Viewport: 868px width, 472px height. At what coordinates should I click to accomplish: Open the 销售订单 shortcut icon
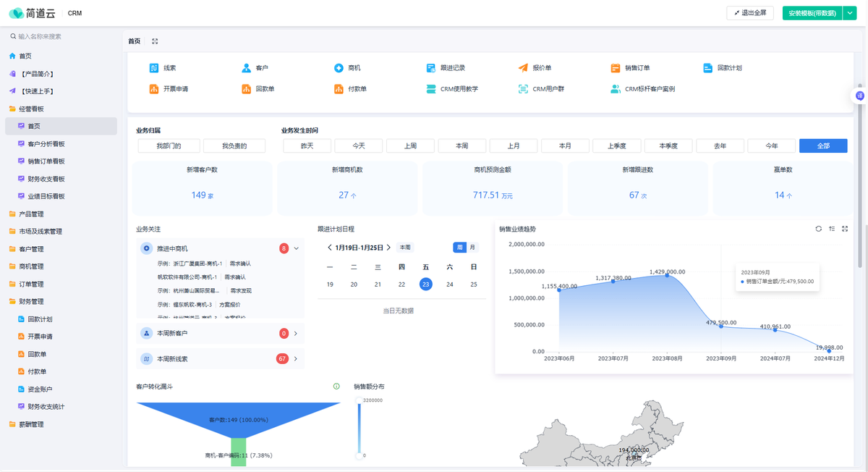coord(616,68)
